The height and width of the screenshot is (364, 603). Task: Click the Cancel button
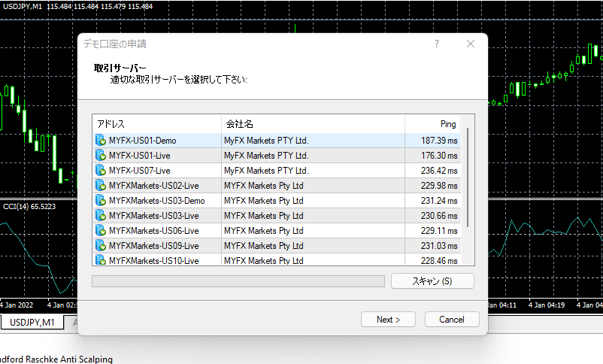(x=452, y=320)
